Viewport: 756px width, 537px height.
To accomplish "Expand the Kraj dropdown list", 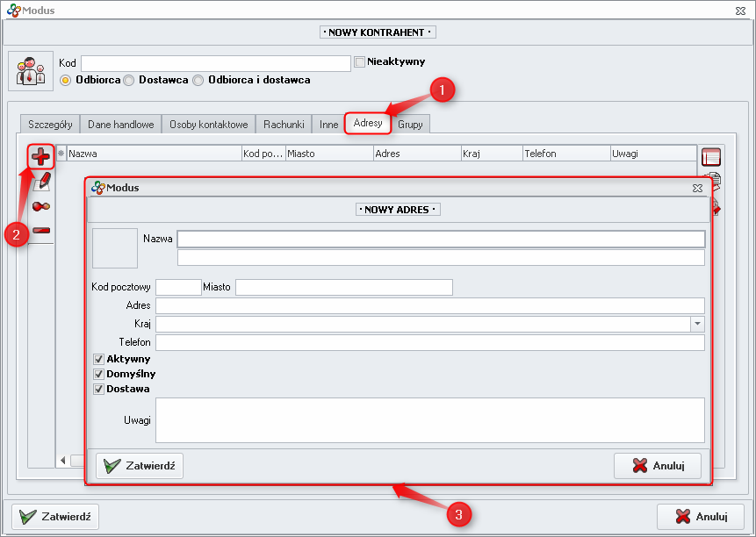I will tap(697, 324).
